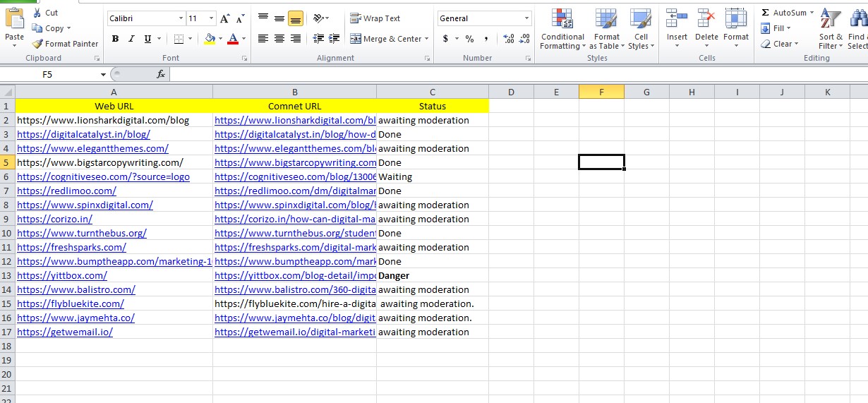The height and width of the screenshot is (403, 868).
Task: Open the General number format dropdown
Action: tap(526, 18)
